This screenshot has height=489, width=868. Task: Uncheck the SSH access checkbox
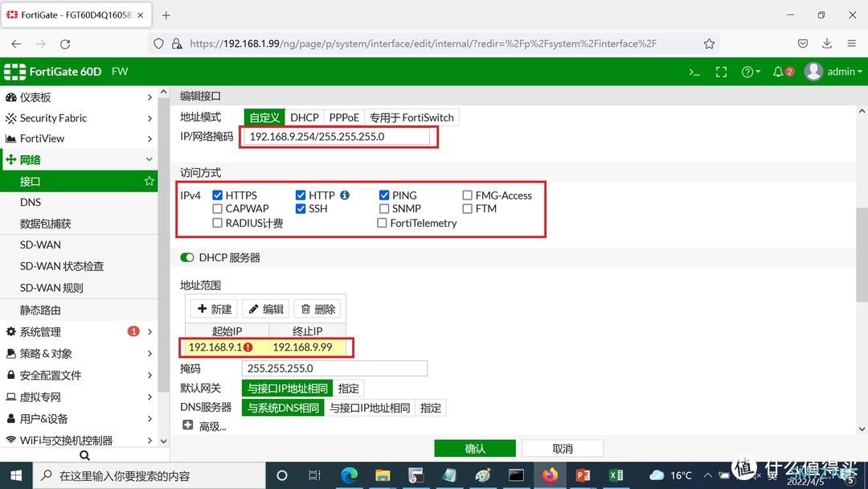(301, 209)
